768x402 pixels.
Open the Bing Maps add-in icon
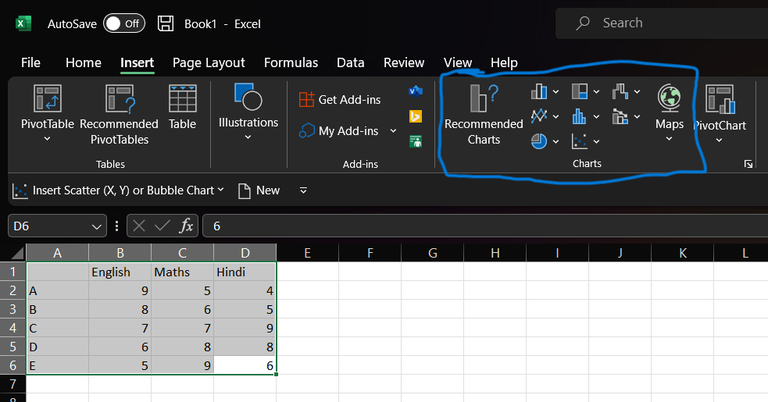click(415, 116)
